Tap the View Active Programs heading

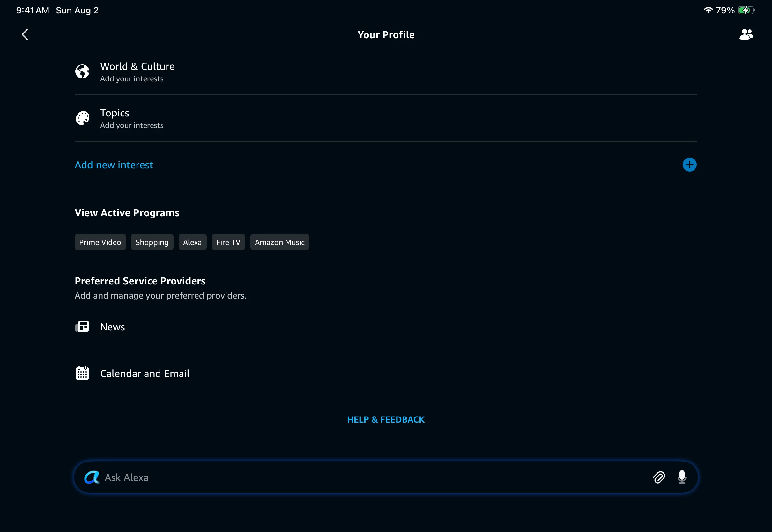(127, 213)
